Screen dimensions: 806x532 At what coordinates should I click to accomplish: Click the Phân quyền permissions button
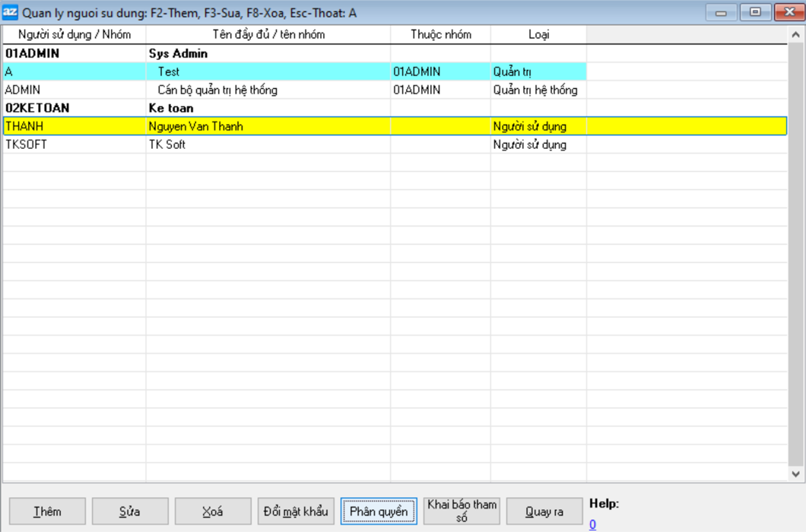[379, 511]
